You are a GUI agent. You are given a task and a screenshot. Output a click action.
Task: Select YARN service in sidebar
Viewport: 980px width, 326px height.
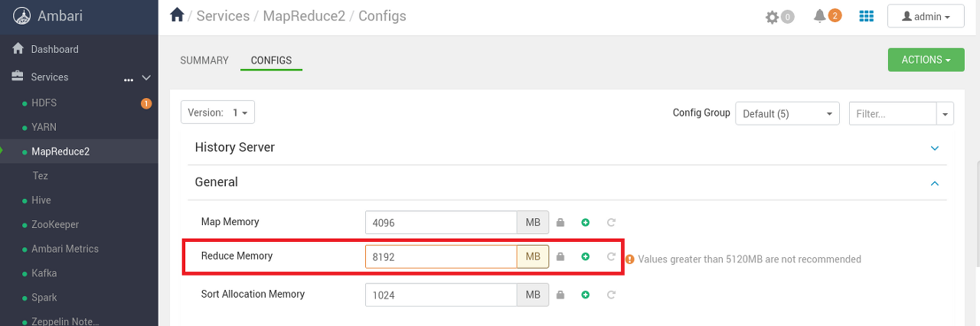pos(44,127)
